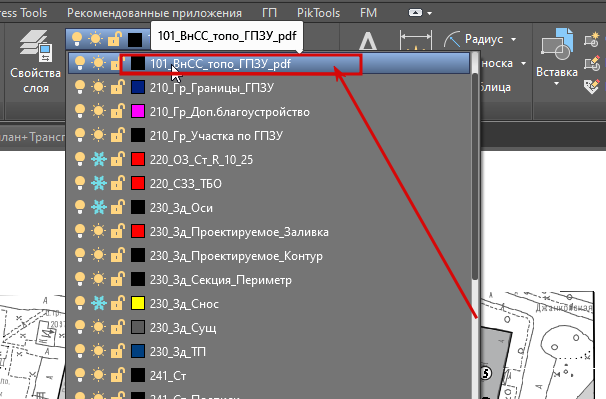Open the Рекомендованные приложения ribbon tab
606x399 pixels.
point(154,13)
